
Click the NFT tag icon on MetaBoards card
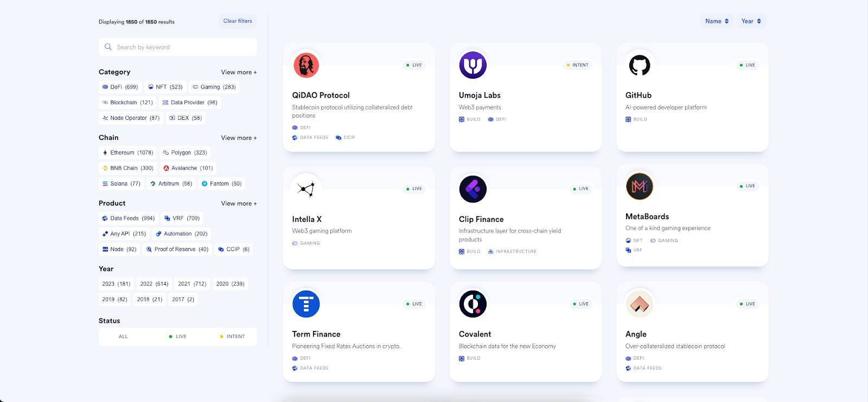[x=628, y=240]
